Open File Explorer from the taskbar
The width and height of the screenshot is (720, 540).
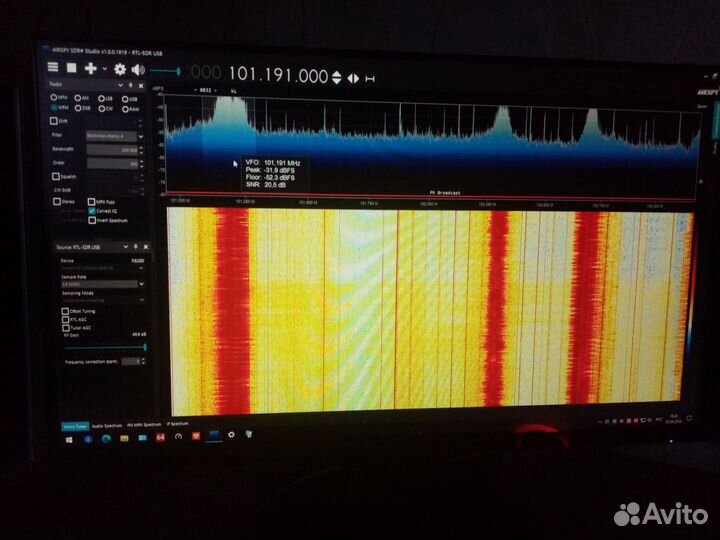tap(124, 439)
